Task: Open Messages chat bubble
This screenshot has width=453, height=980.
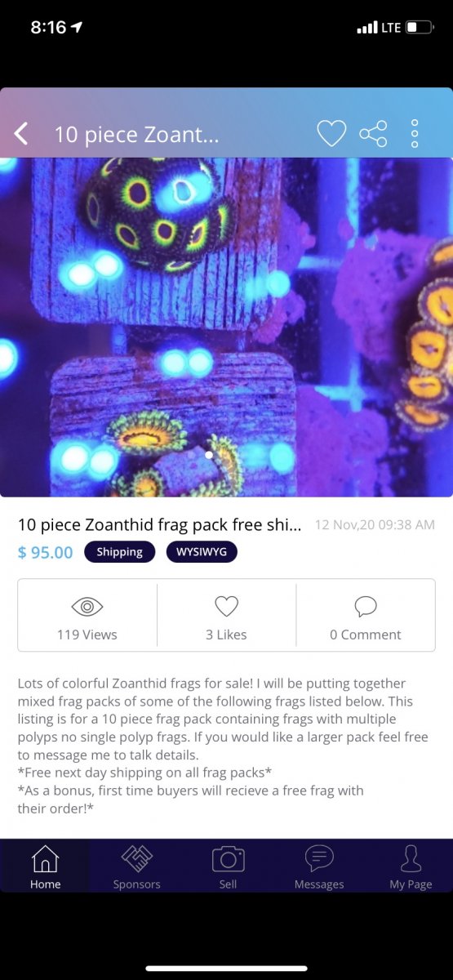Action: pyautogui.click(x=319, y=867)
